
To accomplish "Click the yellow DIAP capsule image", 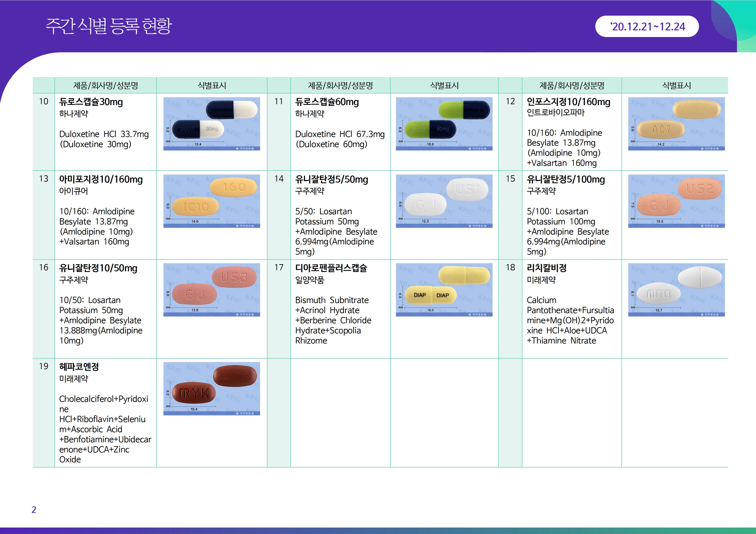I will (444, 290).
